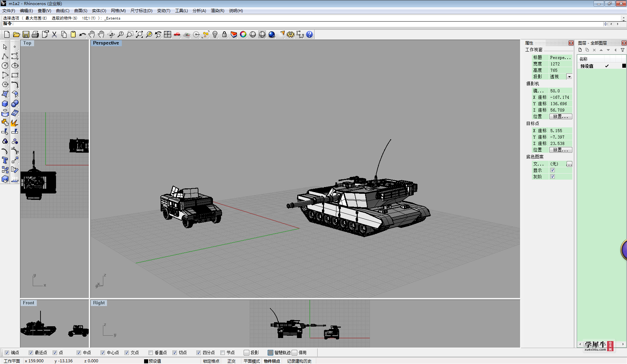Image resolution: width=627 pixels, height=364 pixels.
Task: Open the Top viewport title menu
Action: [27, 43]
